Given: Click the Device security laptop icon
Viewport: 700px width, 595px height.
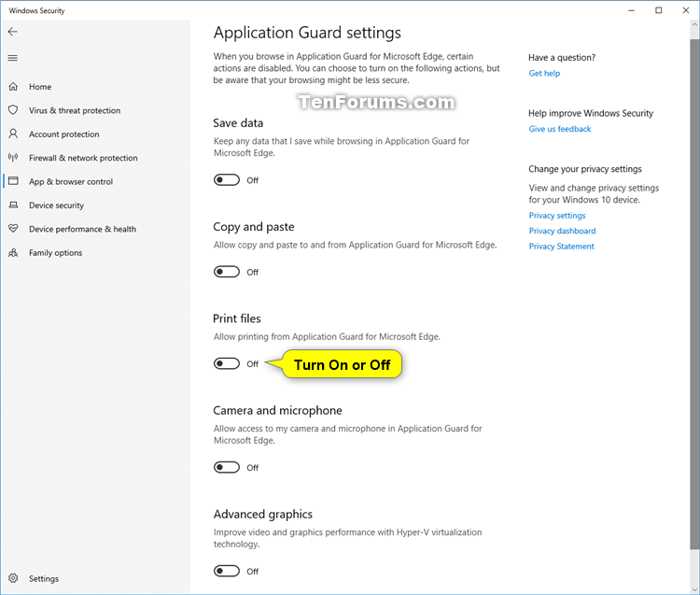Looking at the screenshot, I should pos(13,205).
